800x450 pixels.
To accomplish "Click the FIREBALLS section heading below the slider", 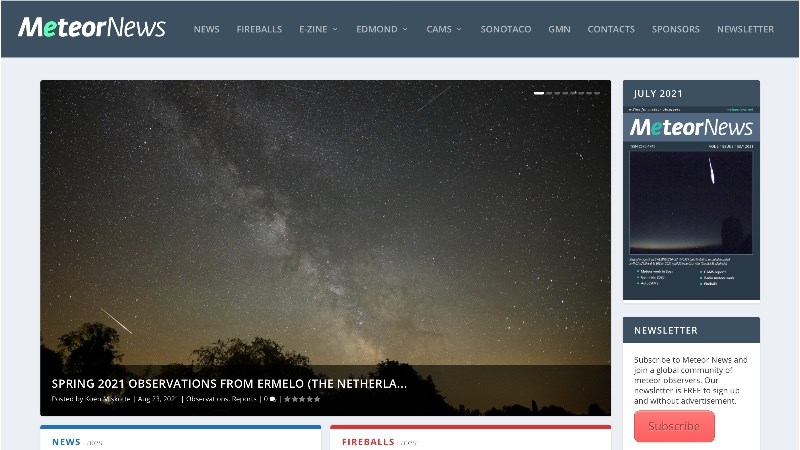I will point(368,441).
